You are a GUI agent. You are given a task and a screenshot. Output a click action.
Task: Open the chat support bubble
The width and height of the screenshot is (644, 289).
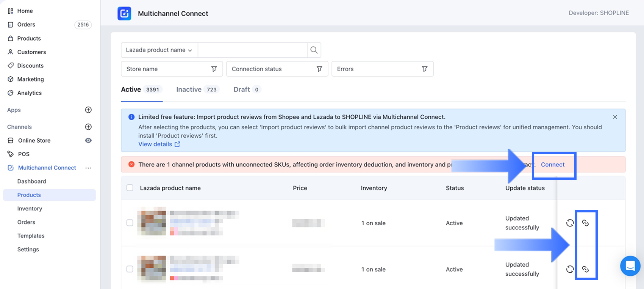click(630, 266)
